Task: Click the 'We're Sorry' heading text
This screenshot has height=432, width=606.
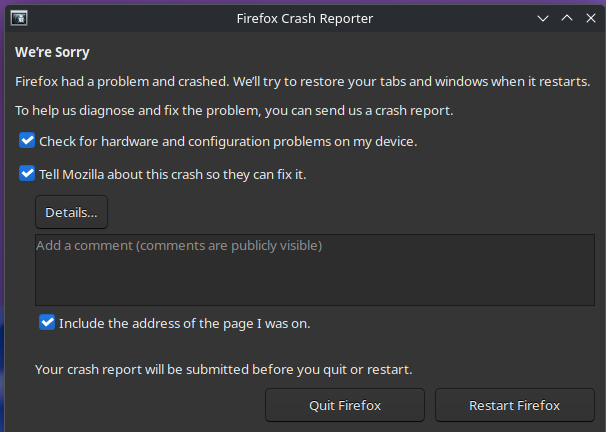Action: pyautogui.click(x=52, y=52)
